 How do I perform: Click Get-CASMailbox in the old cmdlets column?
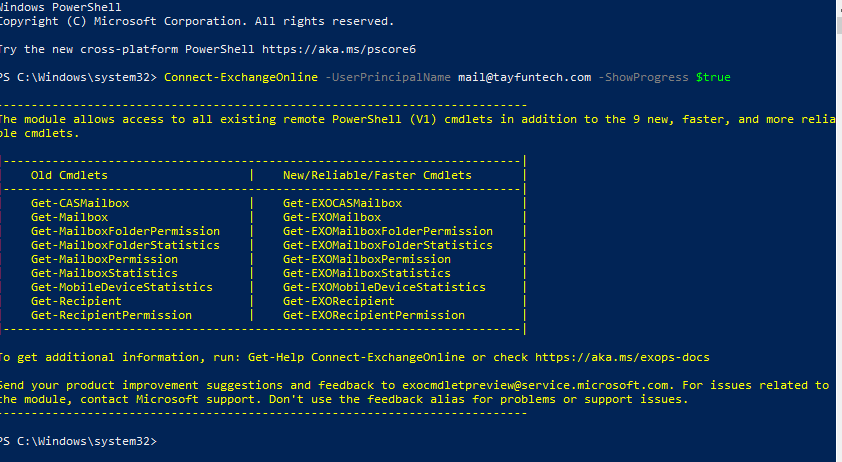click(x=80, y=203)
